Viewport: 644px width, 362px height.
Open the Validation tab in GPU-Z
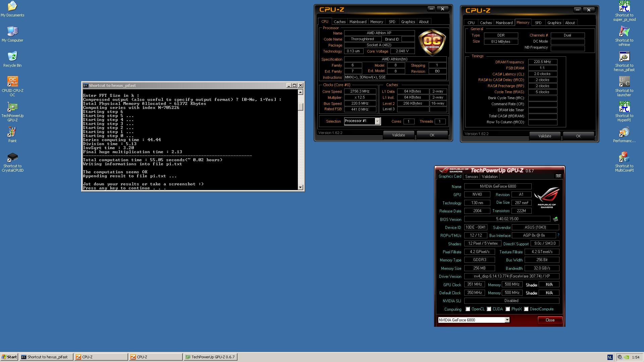489,177
